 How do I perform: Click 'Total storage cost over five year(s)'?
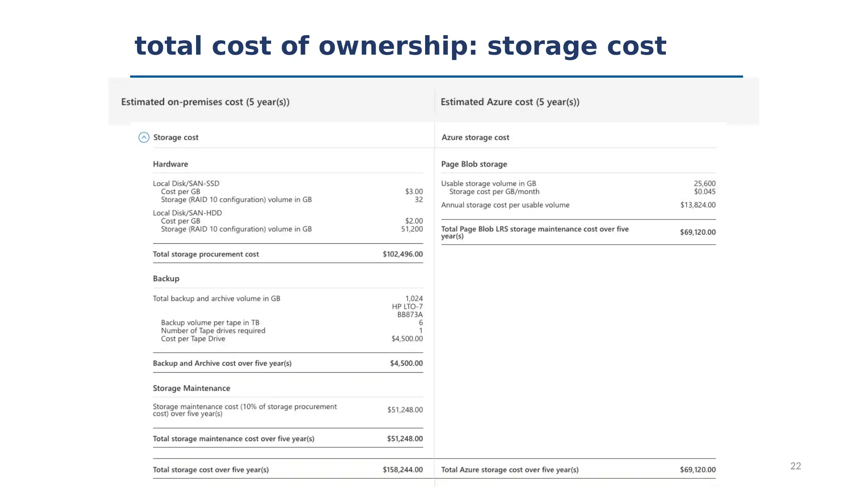coord(210,470)
